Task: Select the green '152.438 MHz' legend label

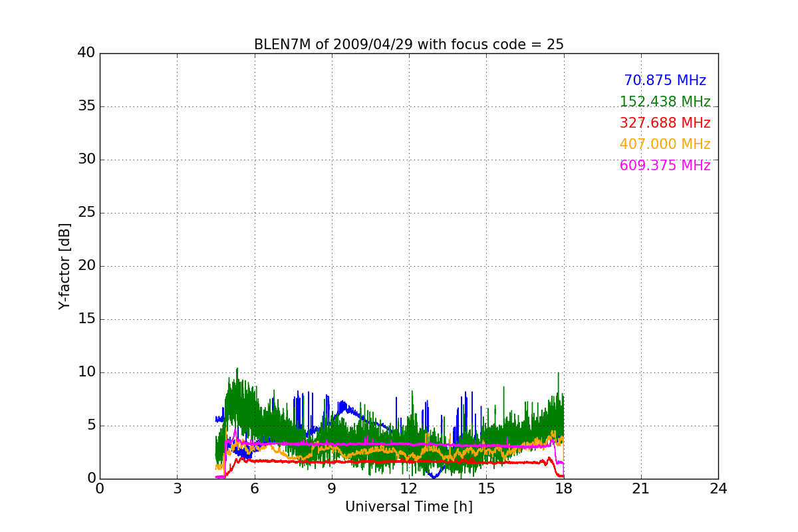Action: 665,102
